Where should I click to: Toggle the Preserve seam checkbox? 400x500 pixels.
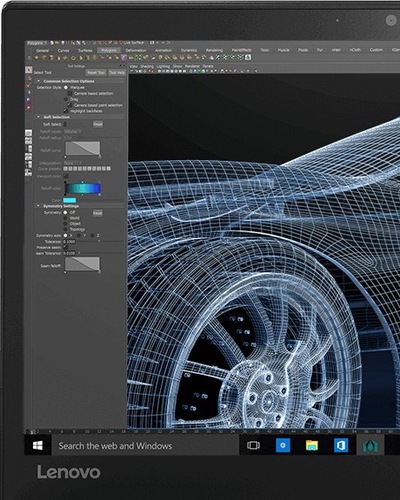[66, 247]
